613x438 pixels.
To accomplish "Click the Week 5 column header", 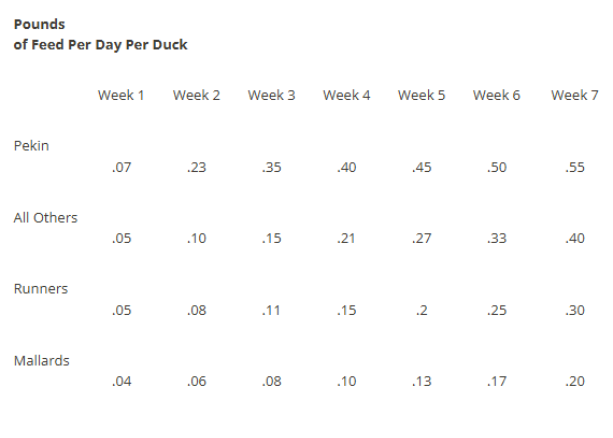I will [421, 95].
